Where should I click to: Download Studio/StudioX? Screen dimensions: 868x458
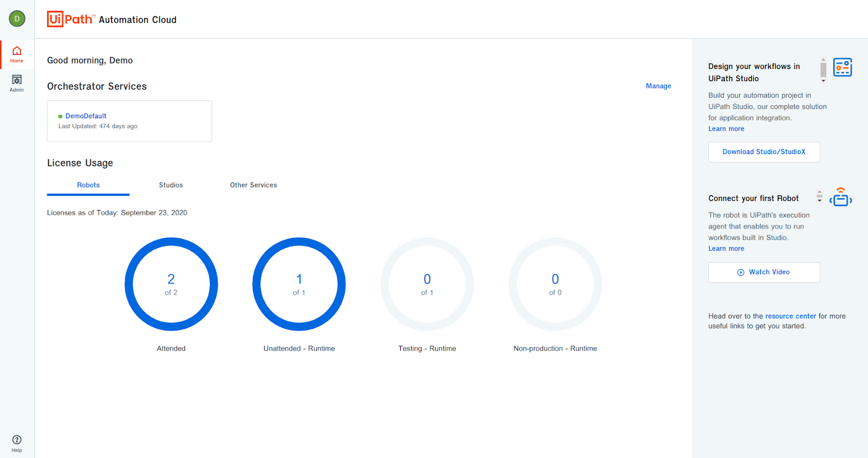pyautogui.click(x=764, y=152)
